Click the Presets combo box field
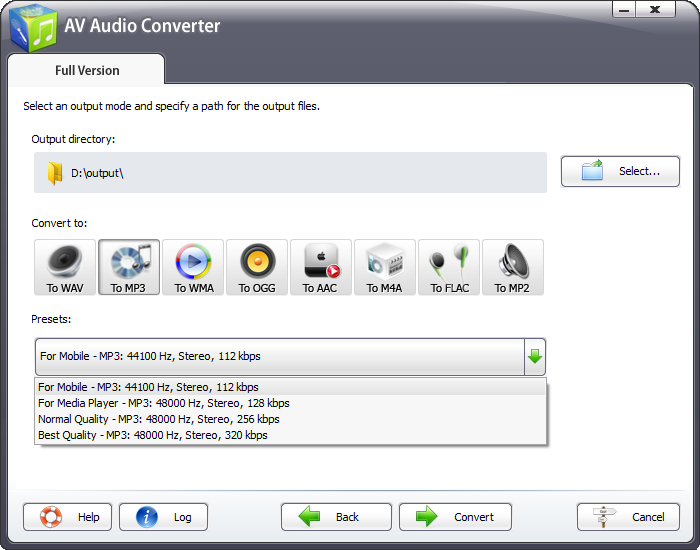This screenshot has height=550, width=700. pos(290,357)
